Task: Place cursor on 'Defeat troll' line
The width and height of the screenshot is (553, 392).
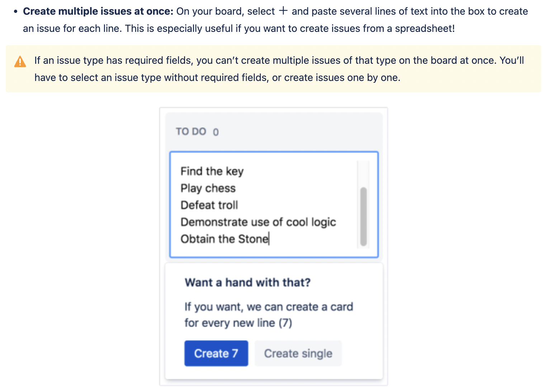Action: point(209,205)
